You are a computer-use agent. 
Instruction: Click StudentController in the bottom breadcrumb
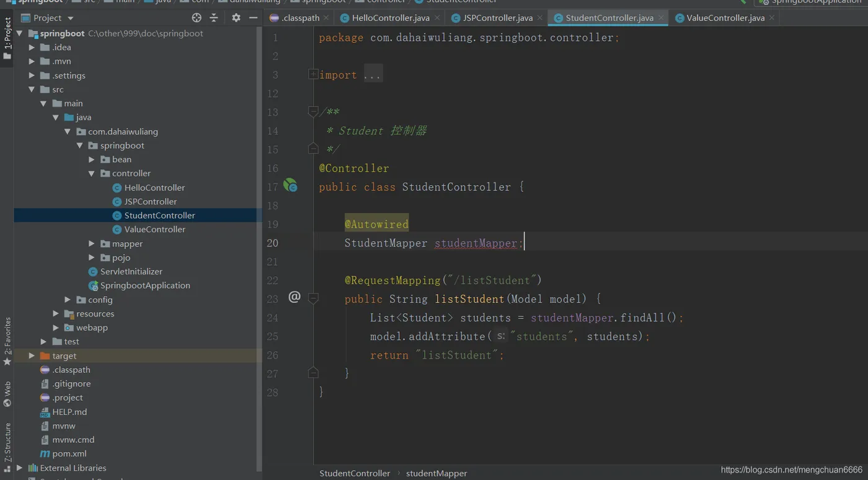(355, 473)
